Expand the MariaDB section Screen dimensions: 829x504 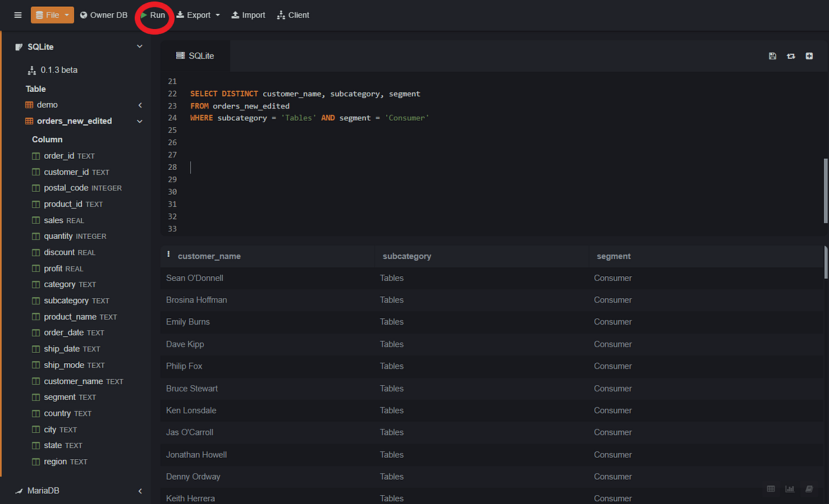tap(140, 491)
